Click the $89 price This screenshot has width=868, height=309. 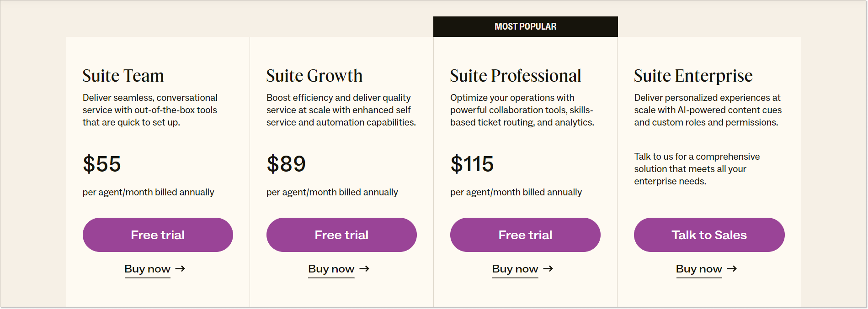point(286,164)
